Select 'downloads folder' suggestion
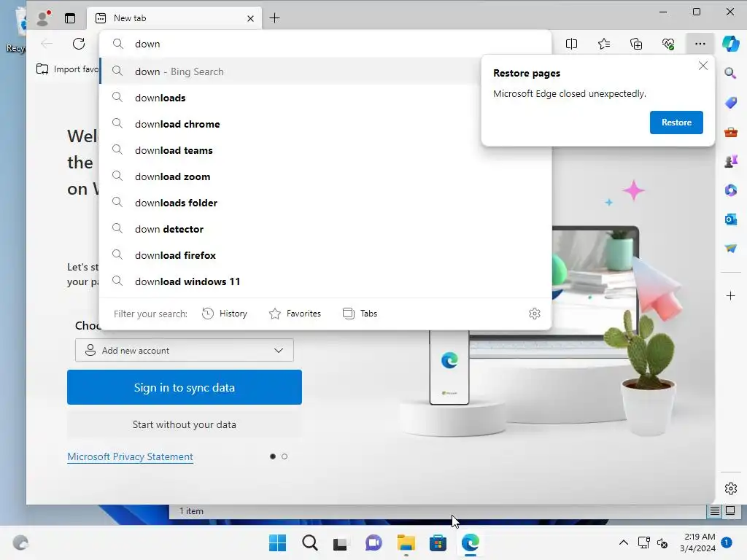 click(325, 203)
